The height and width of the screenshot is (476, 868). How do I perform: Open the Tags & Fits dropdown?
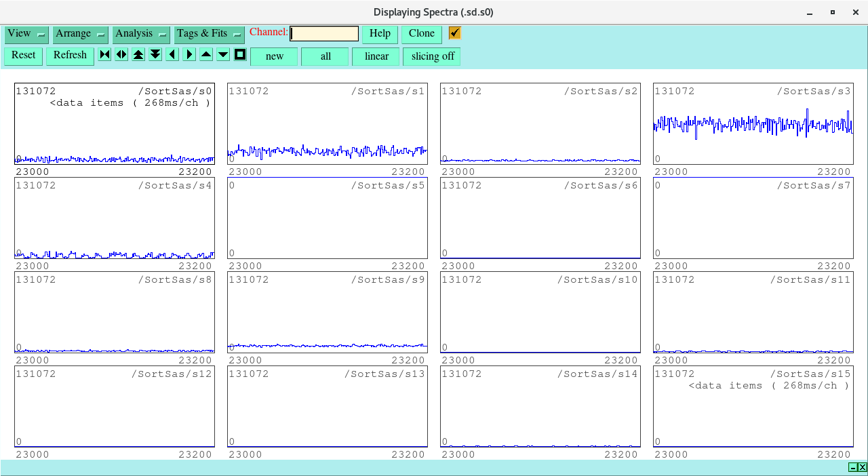coord(209,34)
